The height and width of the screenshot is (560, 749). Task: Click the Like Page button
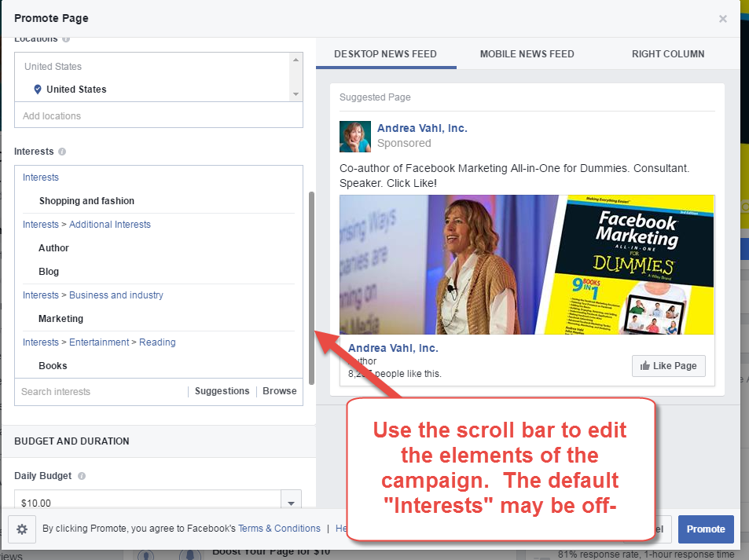tap(668, 366)
